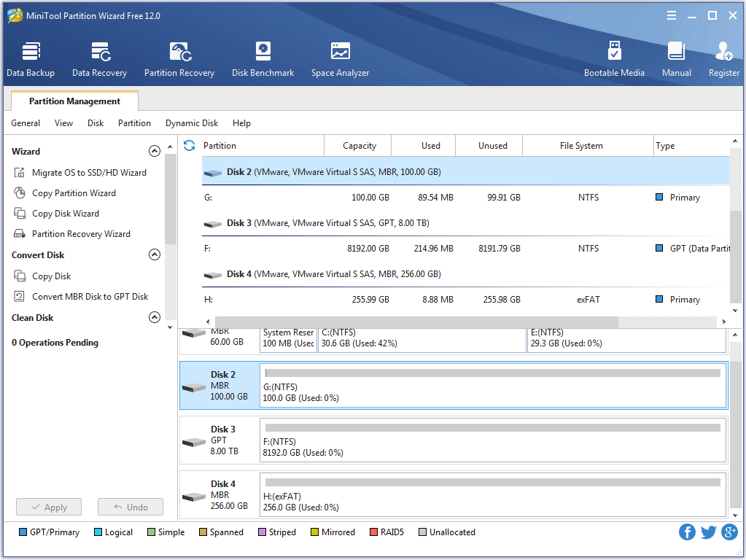Open the Help menu

pos(241,123)
